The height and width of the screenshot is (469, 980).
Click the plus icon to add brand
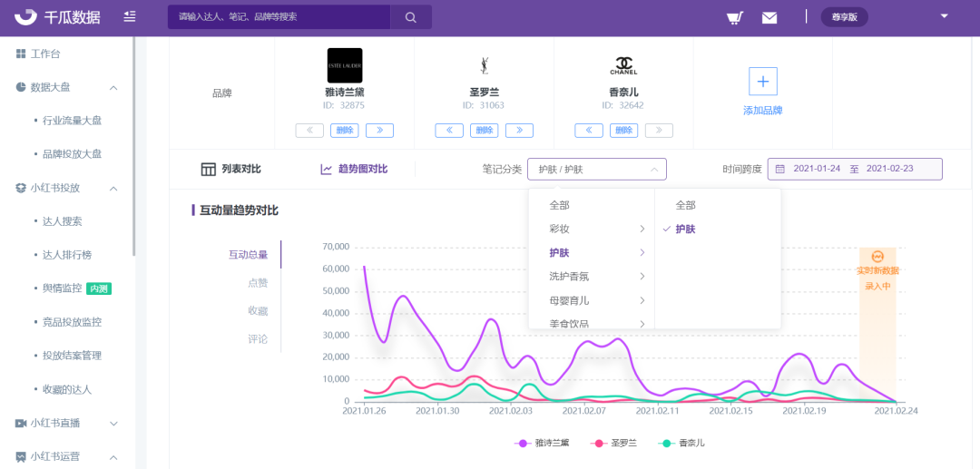point(763,82)
